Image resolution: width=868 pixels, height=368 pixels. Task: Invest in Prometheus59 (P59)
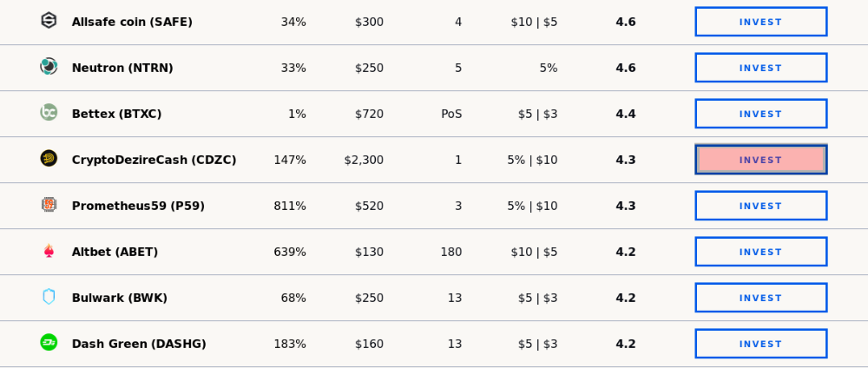coord(761,206)
